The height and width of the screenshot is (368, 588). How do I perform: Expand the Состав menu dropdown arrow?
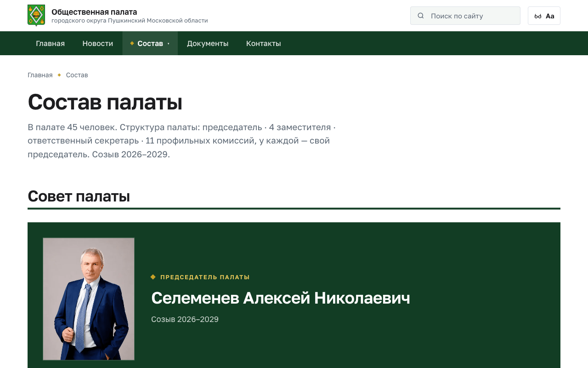click(x=168, y=44)
